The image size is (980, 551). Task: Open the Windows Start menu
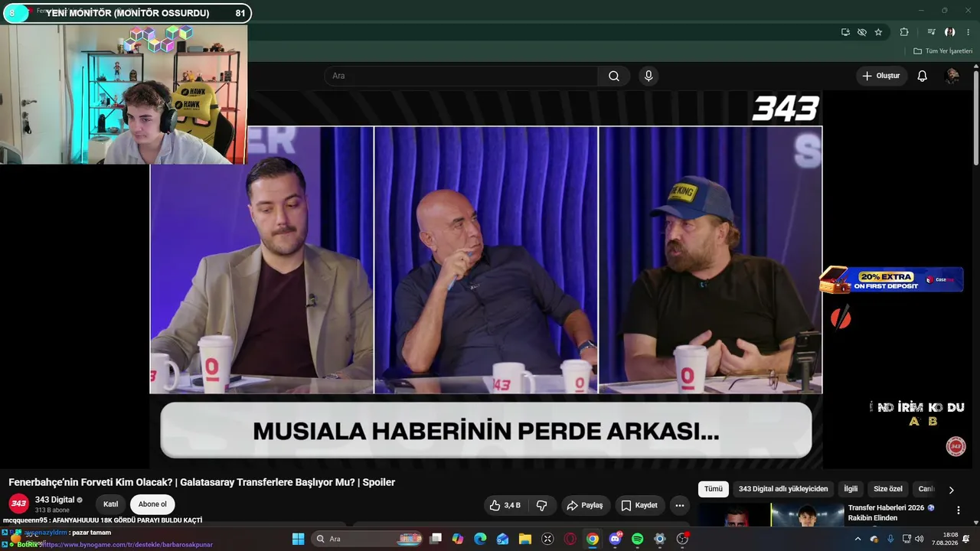299,539
